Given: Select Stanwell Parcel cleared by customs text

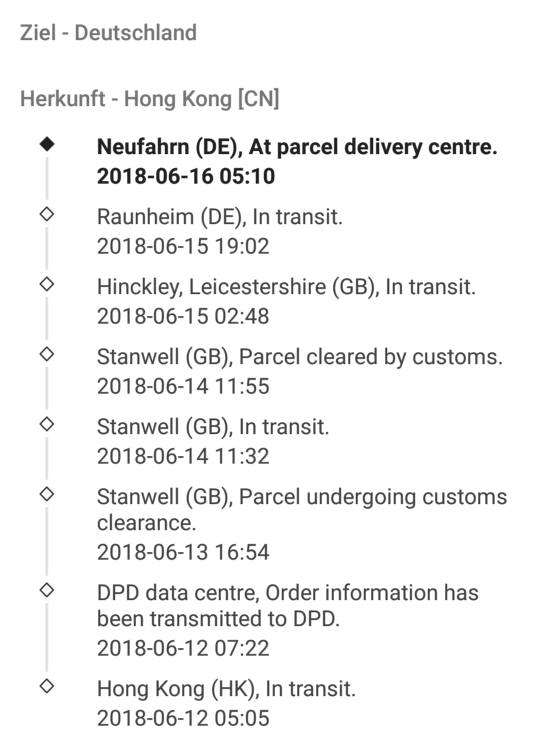Looking at the screenshot, I should 300,357.
